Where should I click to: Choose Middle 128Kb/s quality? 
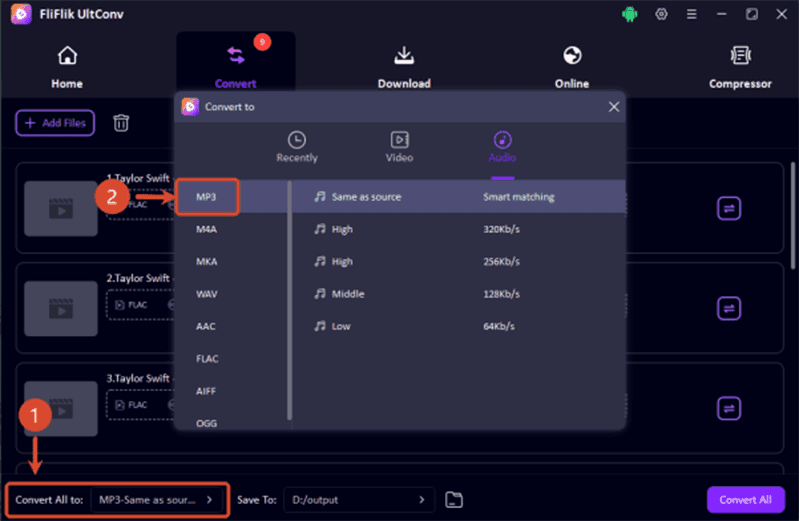(459, 294)
